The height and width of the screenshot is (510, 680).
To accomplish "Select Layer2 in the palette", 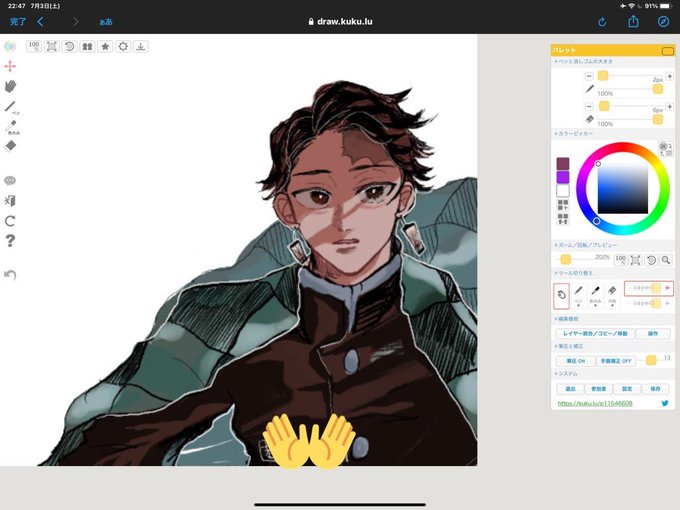I will (648, 303).
